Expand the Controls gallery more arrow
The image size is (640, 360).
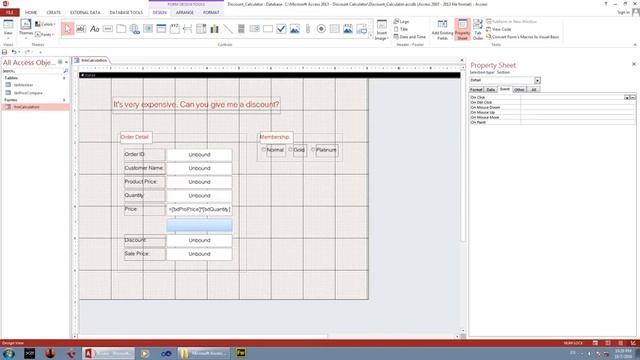point(371,36)
